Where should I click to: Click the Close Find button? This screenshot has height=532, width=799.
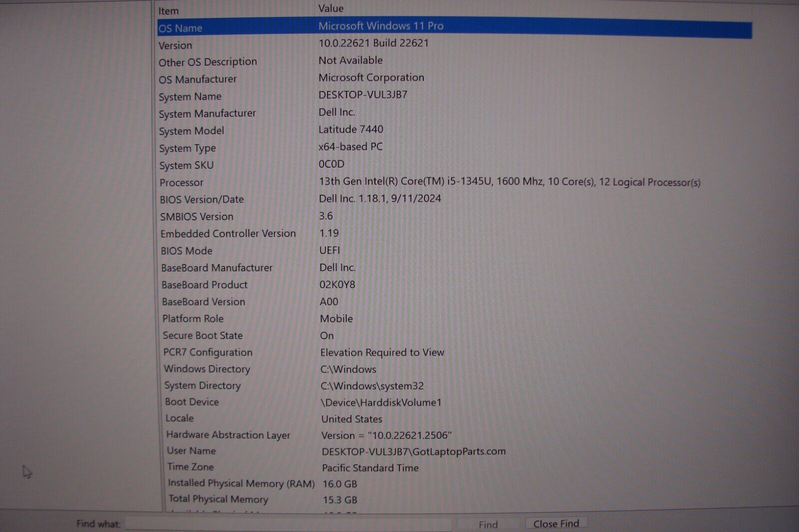(x=556, y=524)
